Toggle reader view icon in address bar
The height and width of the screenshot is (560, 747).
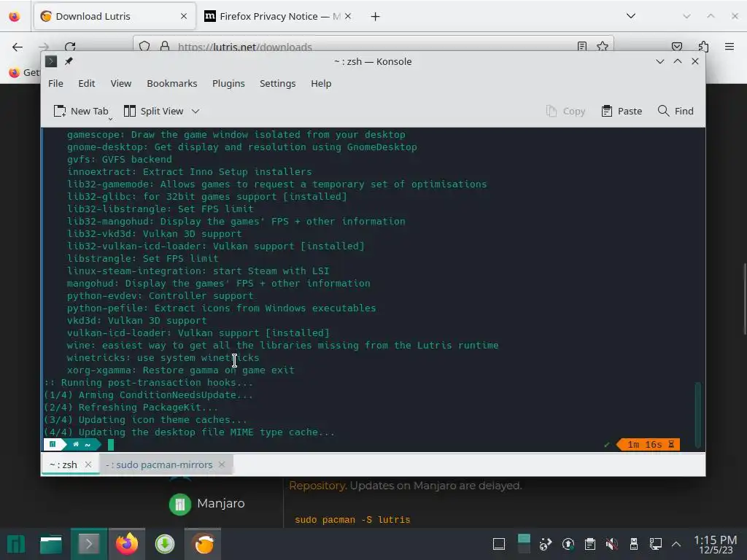click(581, 46)
